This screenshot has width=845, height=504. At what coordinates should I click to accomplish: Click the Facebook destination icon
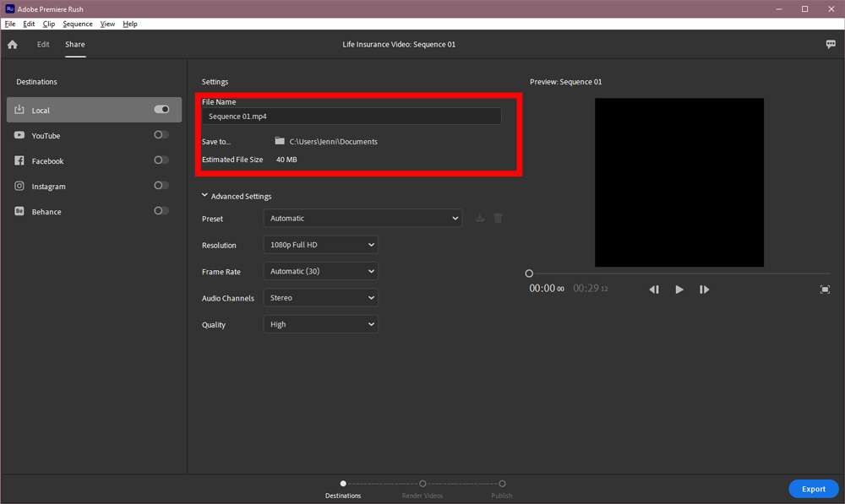pos(19,160)
